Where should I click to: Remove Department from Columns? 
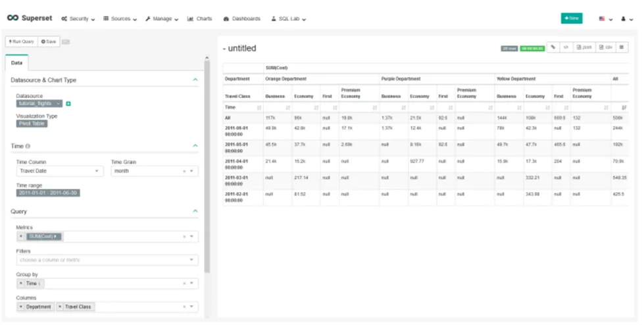tap(21, 307)
